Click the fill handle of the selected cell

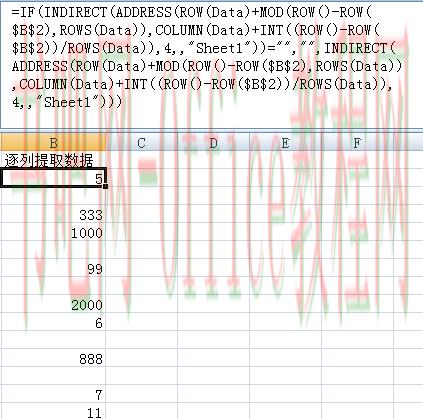[106, 187]
